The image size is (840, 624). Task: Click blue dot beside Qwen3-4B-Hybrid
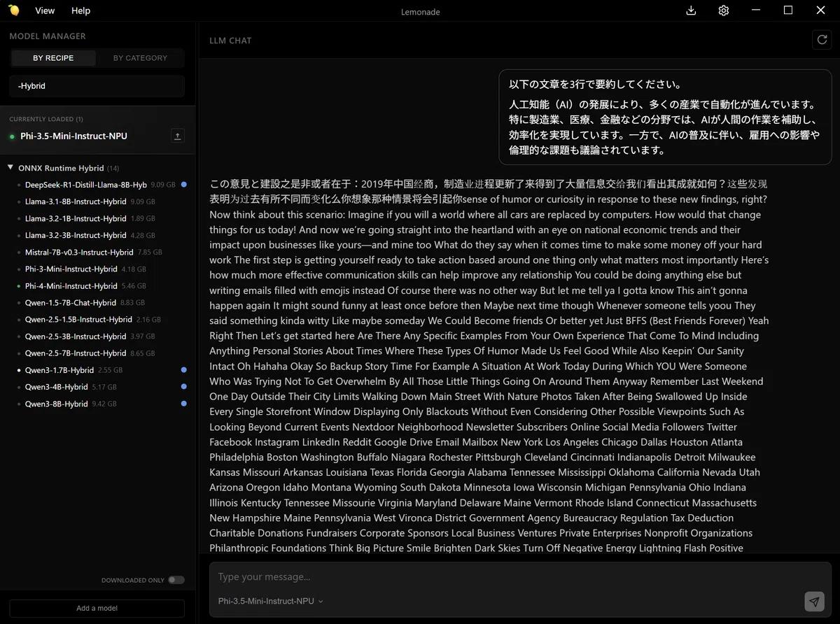coord(183,387)
